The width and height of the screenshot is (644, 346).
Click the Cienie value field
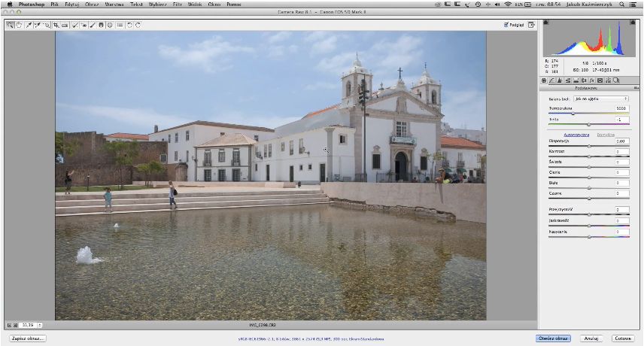622,172
